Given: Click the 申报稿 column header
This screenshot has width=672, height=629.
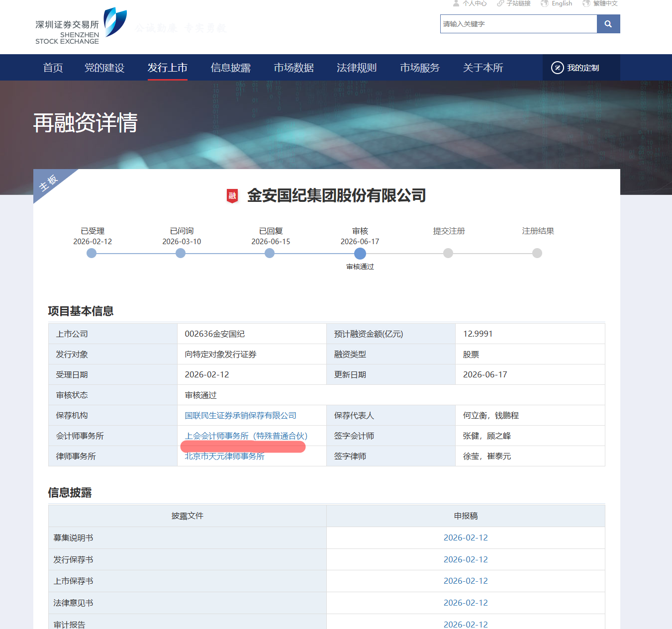Looking at the screenshot, I should click(x=466, y=516).
